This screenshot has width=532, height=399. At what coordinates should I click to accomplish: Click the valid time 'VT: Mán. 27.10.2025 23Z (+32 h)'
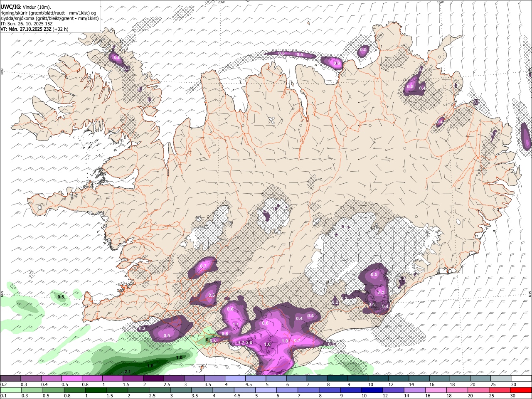pos(34,29)
